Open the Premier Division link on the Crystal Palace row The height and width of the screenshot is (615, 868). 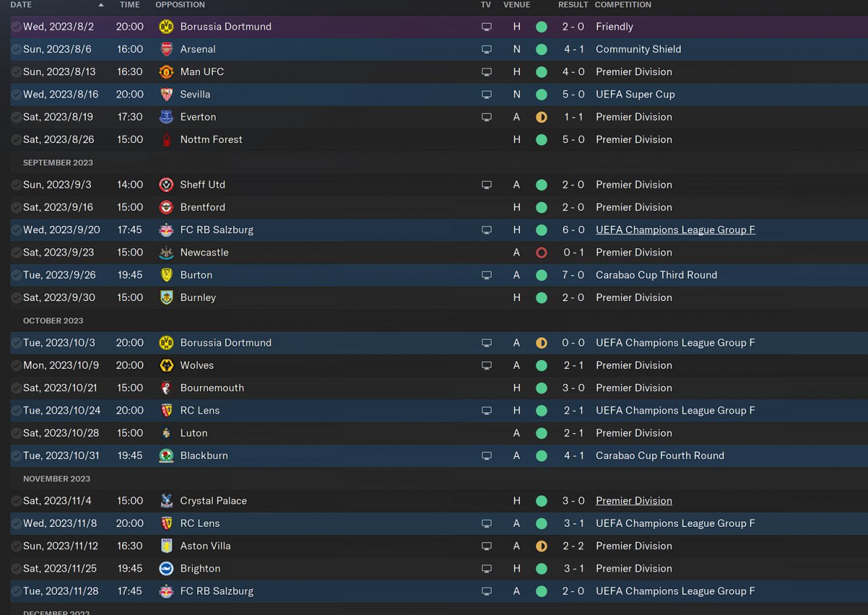pos(633,500)
